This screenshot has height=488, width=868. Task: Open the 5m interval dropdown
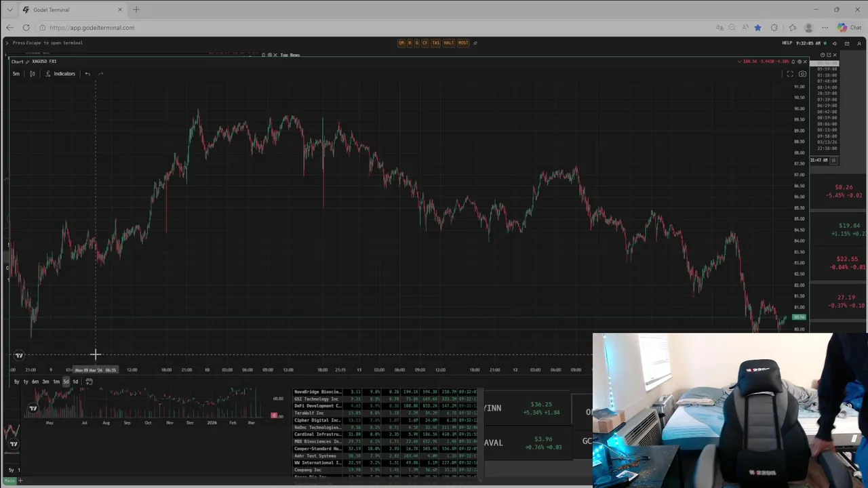16,73
